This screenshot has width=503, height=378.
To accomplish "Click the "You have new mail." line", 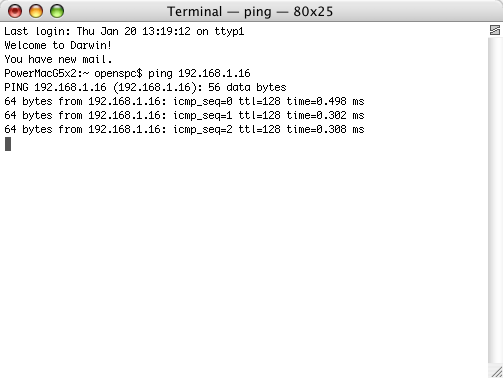I will click(58, 59).
